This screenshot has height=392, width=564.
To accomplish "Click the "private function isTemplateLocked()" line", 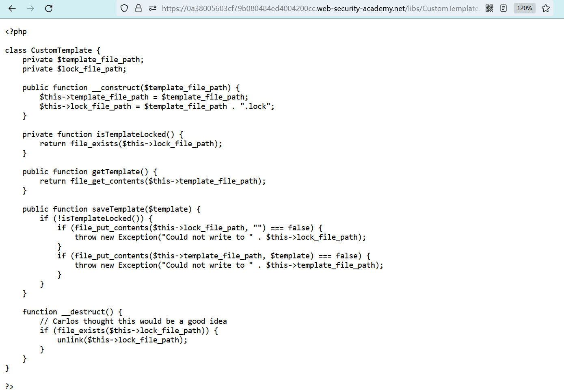I will click(103, 134).
